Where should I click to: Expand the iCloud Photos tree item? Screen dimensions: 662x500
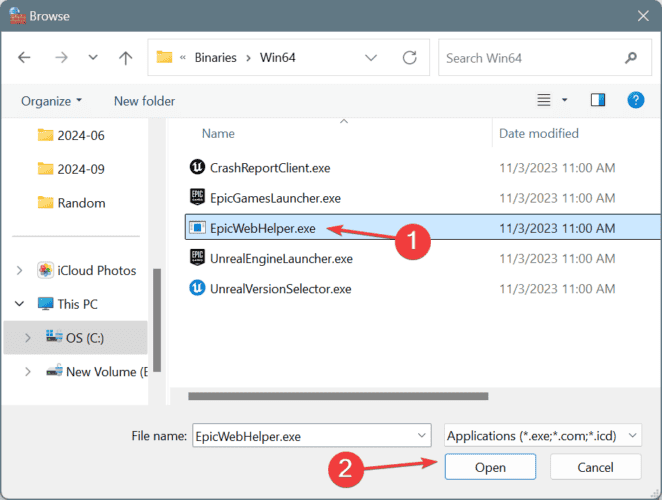(20, 270)
